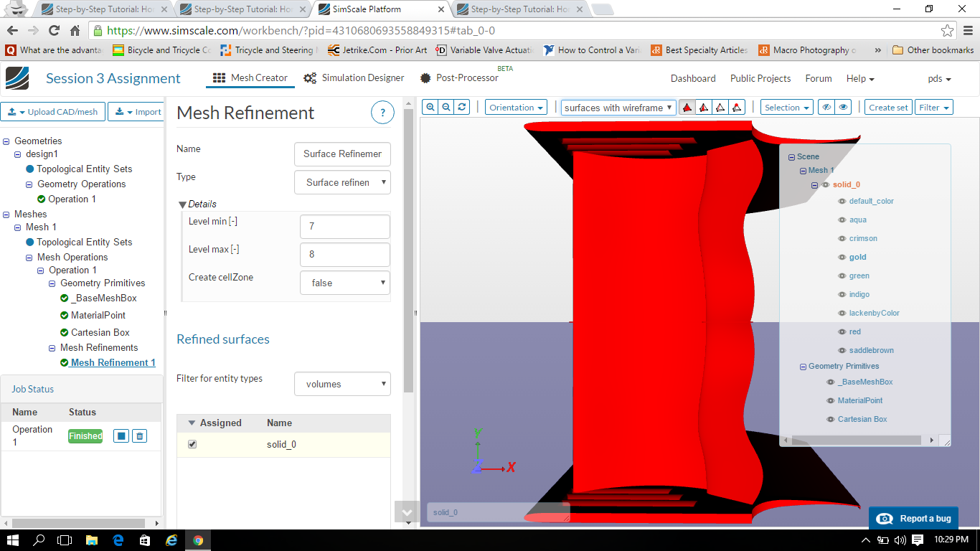Image resolution: width=980 pixels, height=551 pixels.
Task: Choose the second render-mode pyramid icon
Action: click(704, 108)
